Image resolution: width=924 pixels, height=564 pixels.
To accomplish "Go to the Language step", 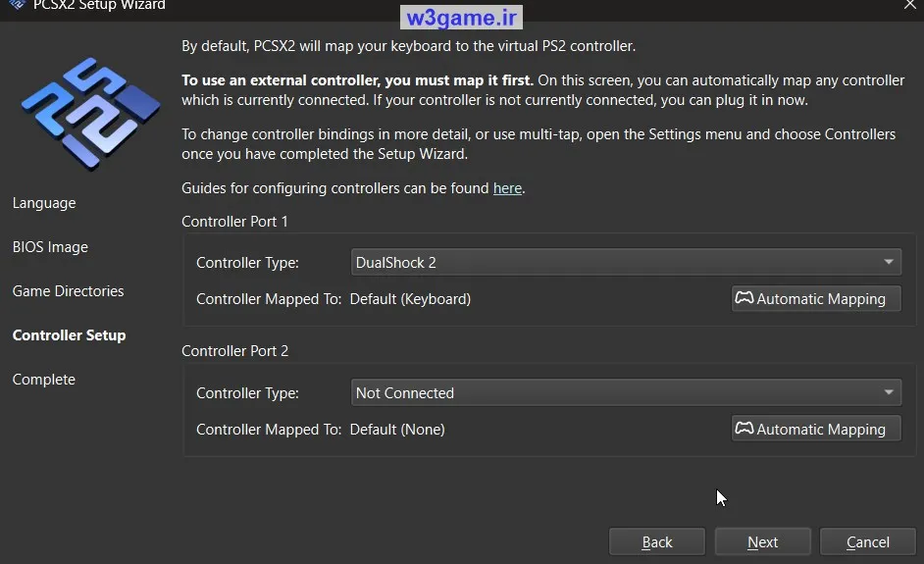I will click(44, 203).
